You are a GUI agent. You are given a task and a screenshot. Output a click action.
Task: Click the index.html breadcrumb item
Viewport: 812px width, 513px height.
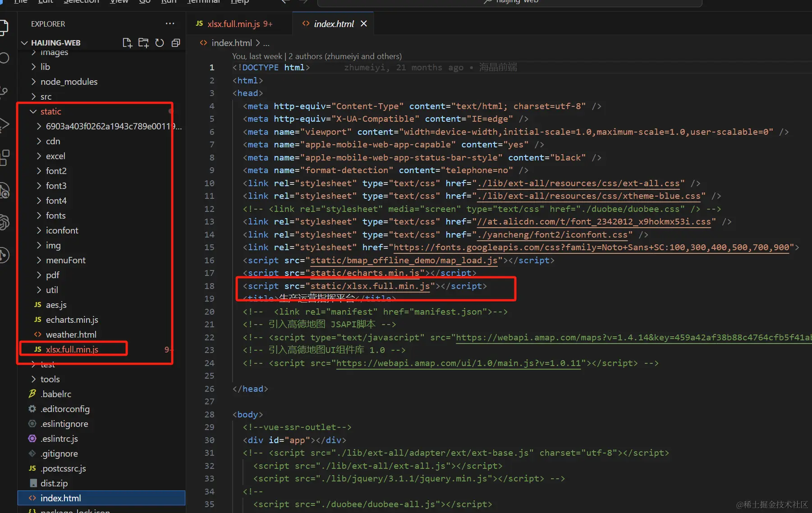[232, 43]
